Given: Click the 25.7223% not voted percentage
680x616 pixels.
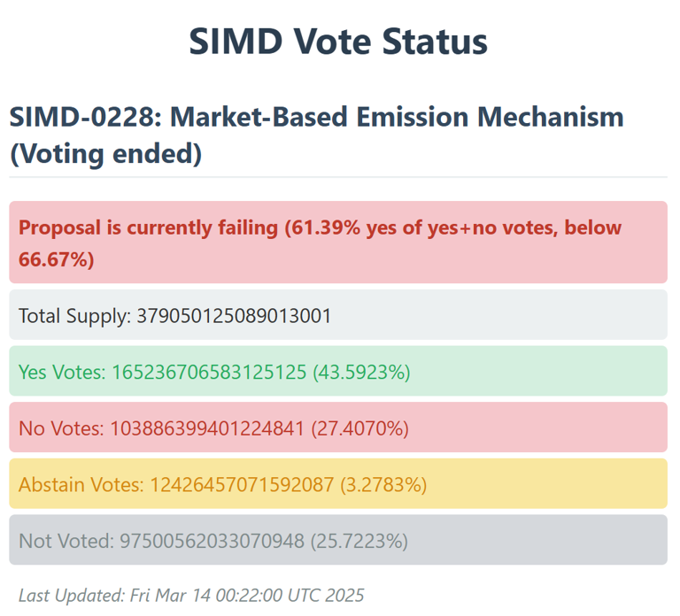Looking at the screenshot, I should [360, 541].
